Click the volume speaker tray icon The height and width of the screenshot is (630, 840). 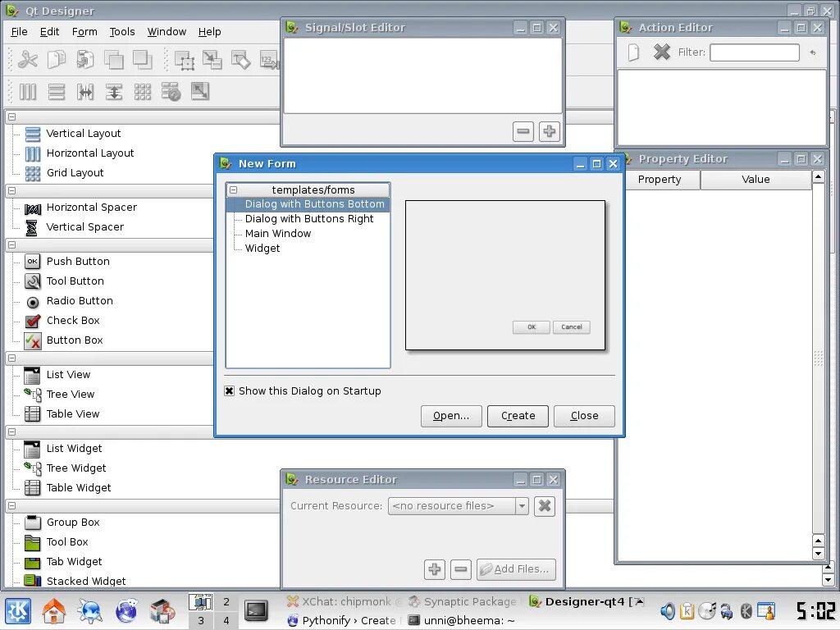coord(667,610)
